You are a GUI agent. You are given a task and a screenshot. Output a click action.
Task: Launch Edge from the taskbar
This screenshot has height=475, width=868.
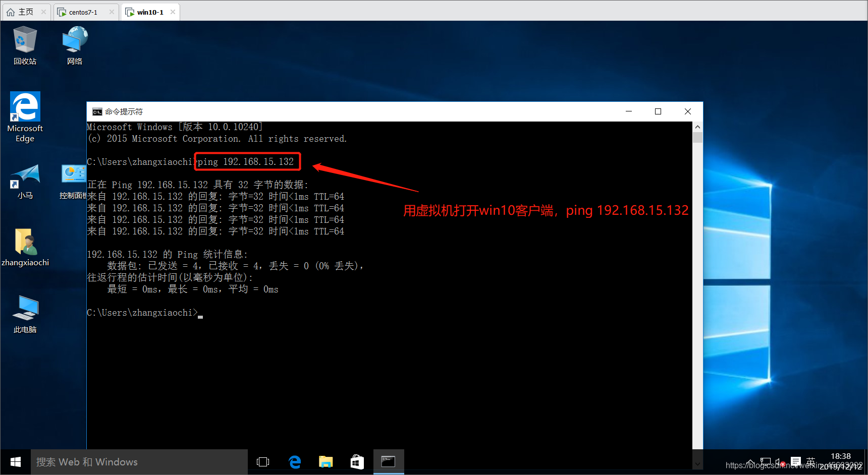click(295, 462)
